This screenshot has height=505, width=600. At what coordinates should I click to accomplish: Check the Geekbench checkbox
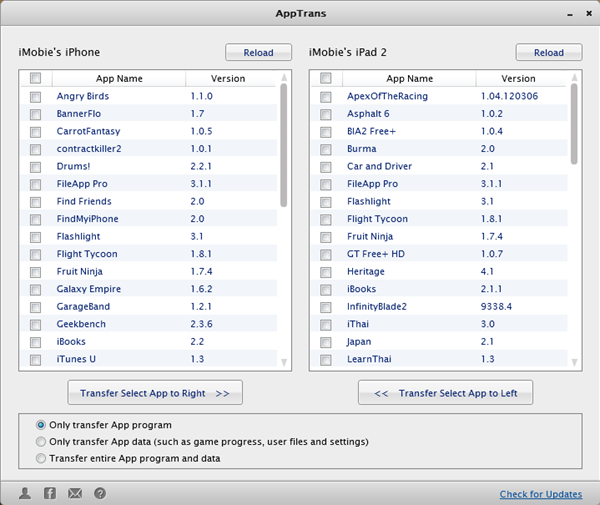click(36, 325)
